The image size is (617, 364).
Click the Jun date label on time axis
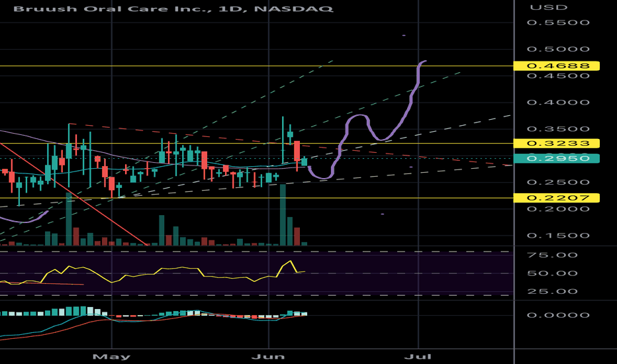click(268, 357)
